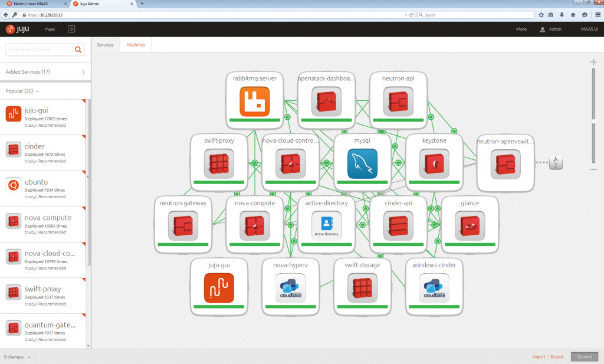Screen dimensions: 604x364
Task: Click the Import link
Action: coord(539,357)
